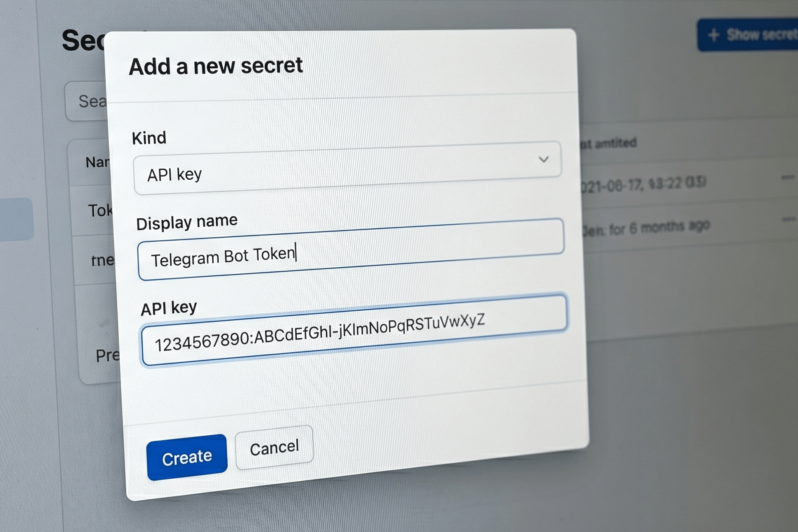Click the row dated 2021-08-17
The image size is (798, 532).
627,182
